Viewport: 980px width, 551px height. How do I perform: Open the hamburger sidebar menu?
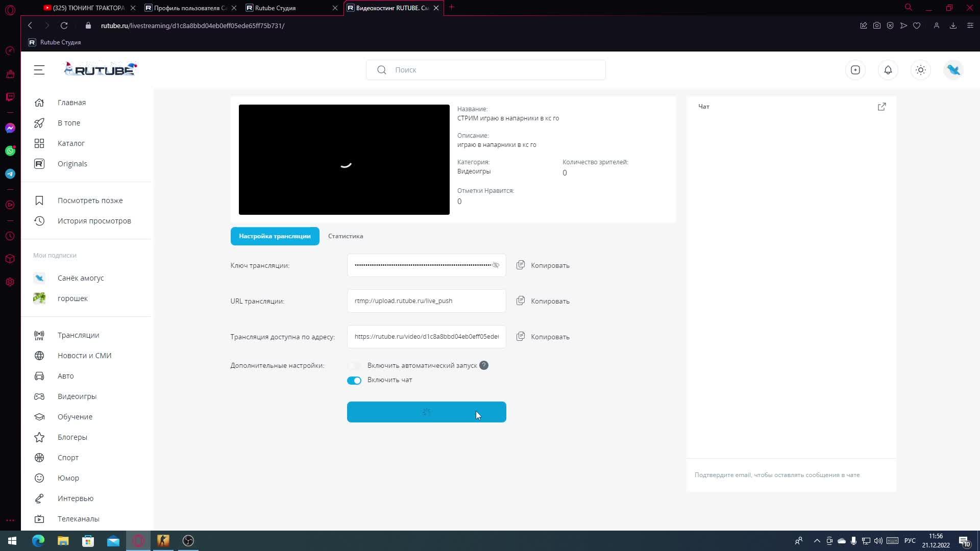[x=39, y=70]
